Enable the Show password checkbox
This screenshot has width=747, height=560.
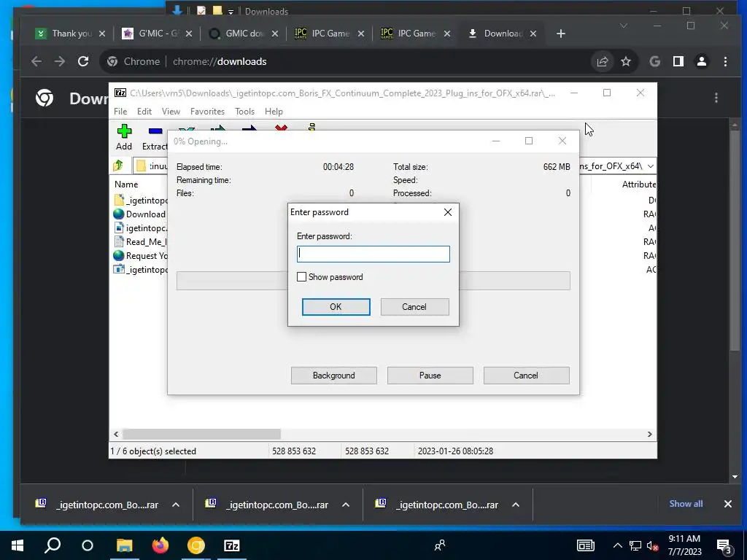coord(301,276)
